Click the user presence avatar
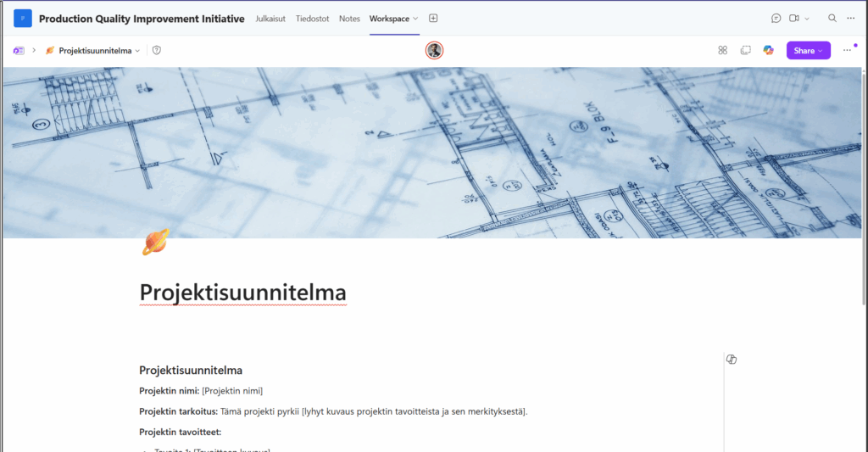The width and height of the screenshot is (868, 452). pos(435,50)
